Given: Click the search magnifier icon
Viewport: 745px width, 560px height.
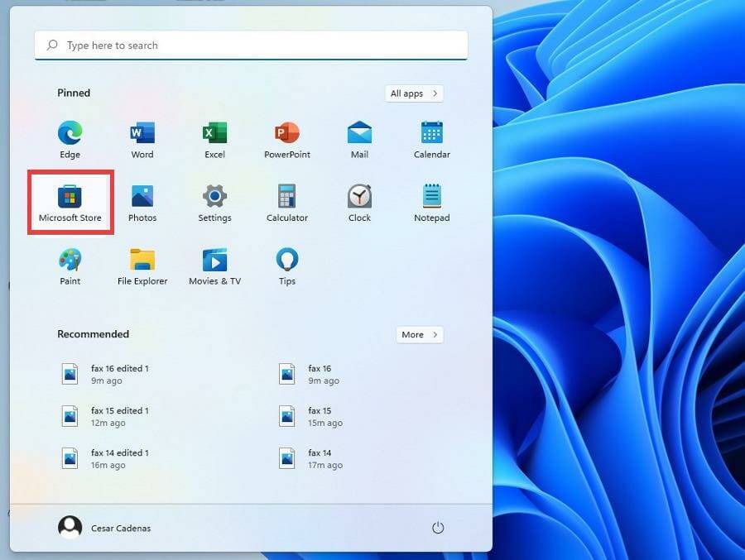Looking at the screenshot, I should (x=52, y=45).
